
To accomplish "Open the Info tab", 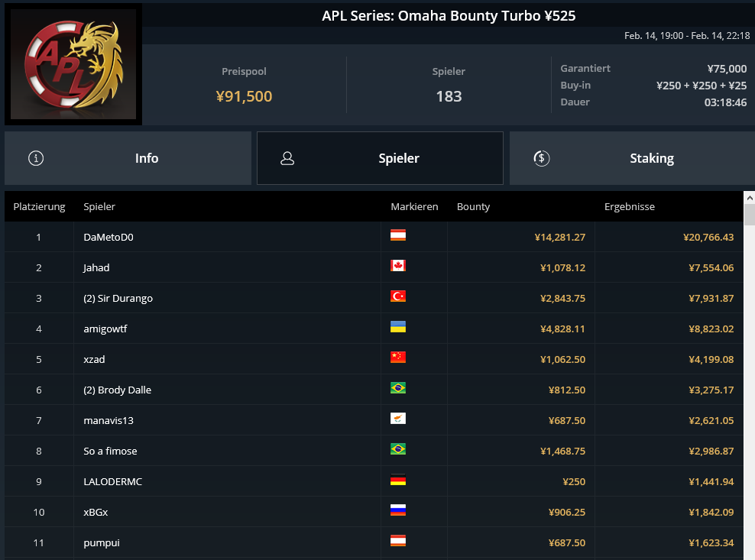I will coord(128,158).
